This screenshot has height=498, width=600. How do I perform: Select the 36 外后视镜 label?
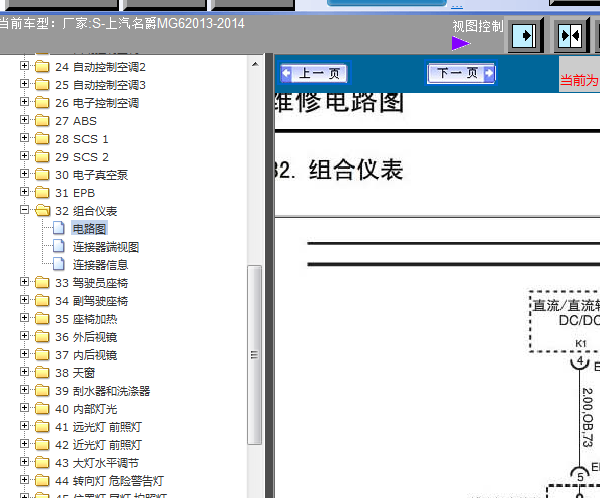(x=86, y=337)
